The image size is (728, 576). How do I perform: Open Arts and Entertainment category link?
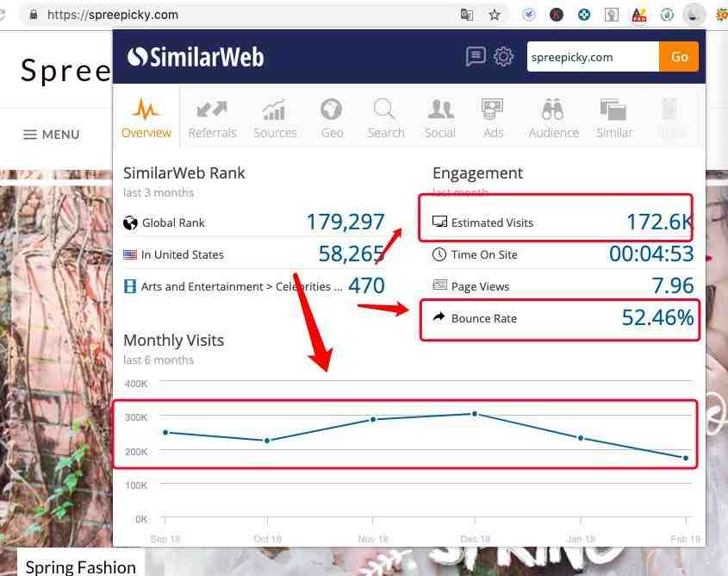(241, 286)
